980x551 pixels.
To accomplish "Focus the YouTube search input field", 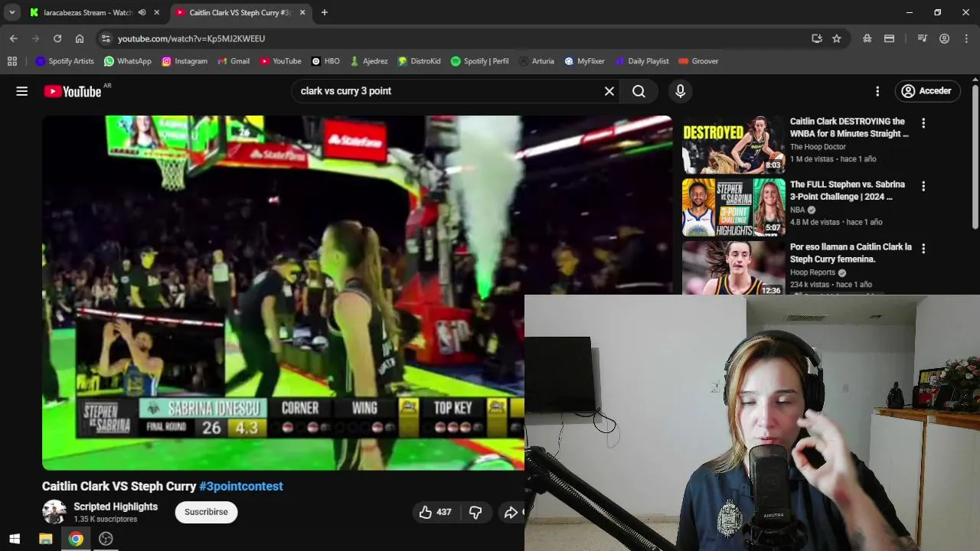I will (x=448, y=91).
